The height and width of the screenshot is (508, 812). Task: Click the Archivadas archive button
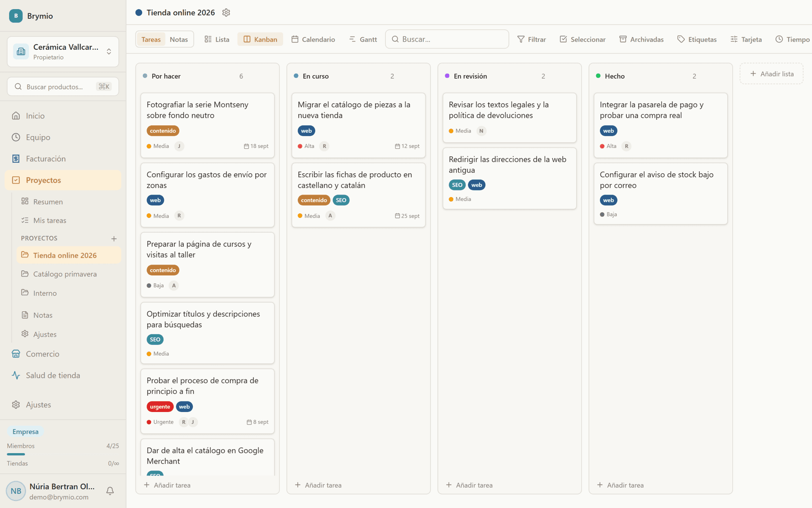click(641, 39)
